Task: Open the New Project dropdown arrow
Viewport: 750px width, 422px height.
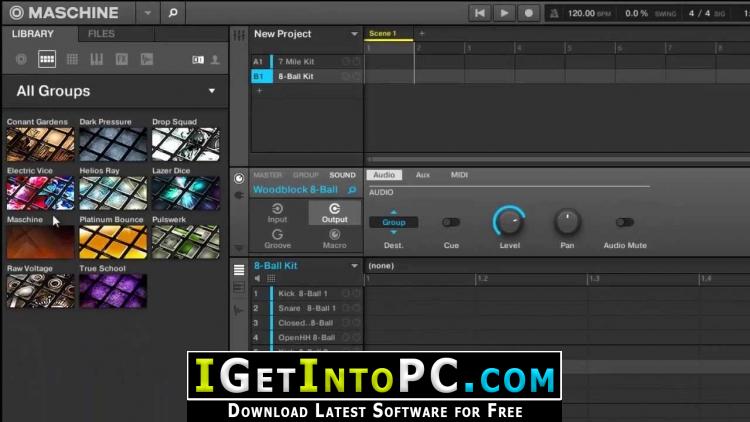Action: [x=354, y=34]
